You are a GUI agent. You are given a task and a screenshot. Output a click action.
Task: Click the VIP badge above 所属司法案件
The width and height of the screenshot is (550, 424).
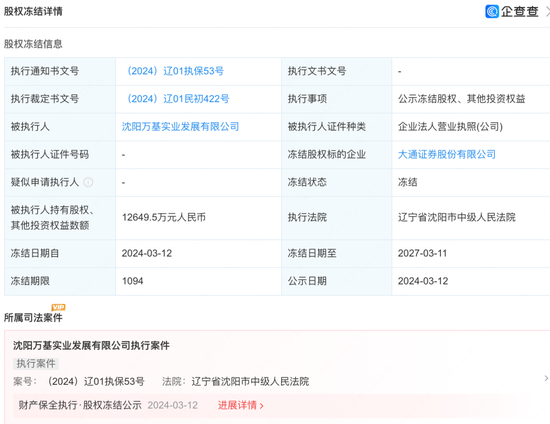point(58,307)
